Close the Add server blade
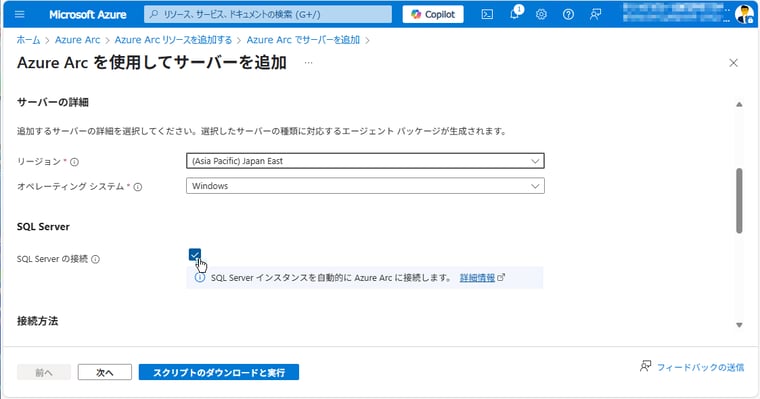Image resolution: width=760 pixels, height=399 pixels. tap(733, 63)
